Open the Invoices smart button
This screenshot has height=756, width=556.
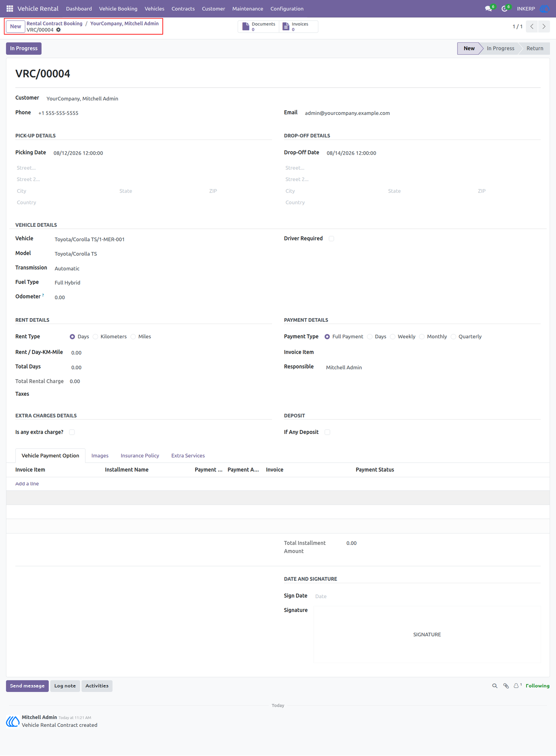(298, 26)
